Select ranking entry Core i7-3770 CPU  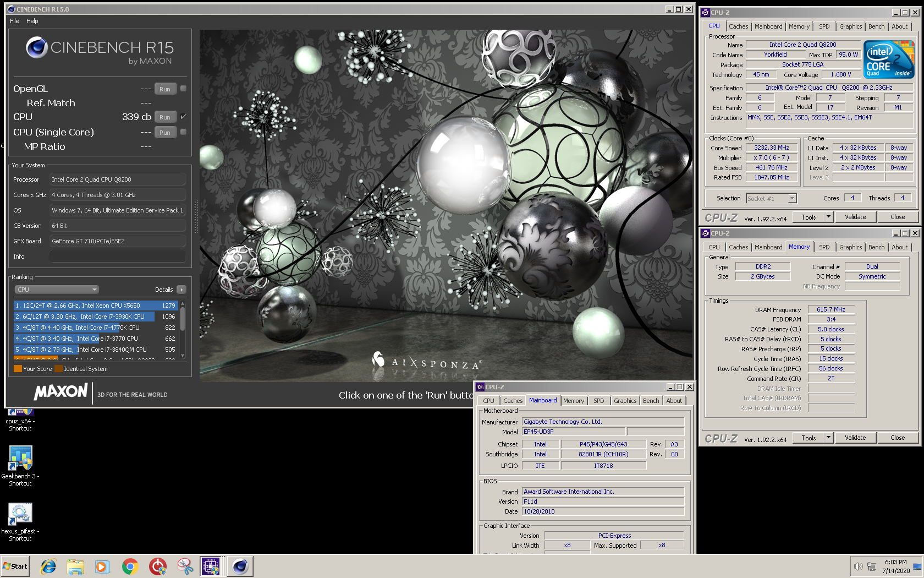point(96,339)
